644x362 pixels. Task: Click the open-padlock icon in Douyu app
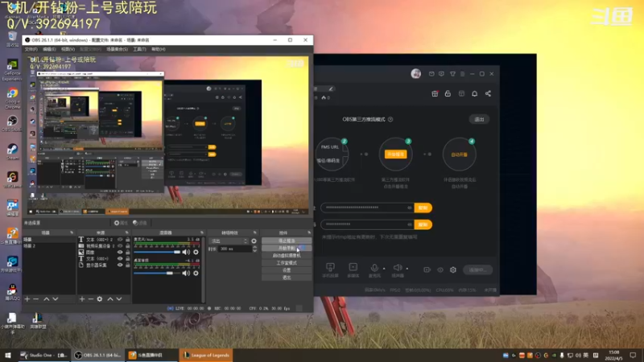[448, 93]
